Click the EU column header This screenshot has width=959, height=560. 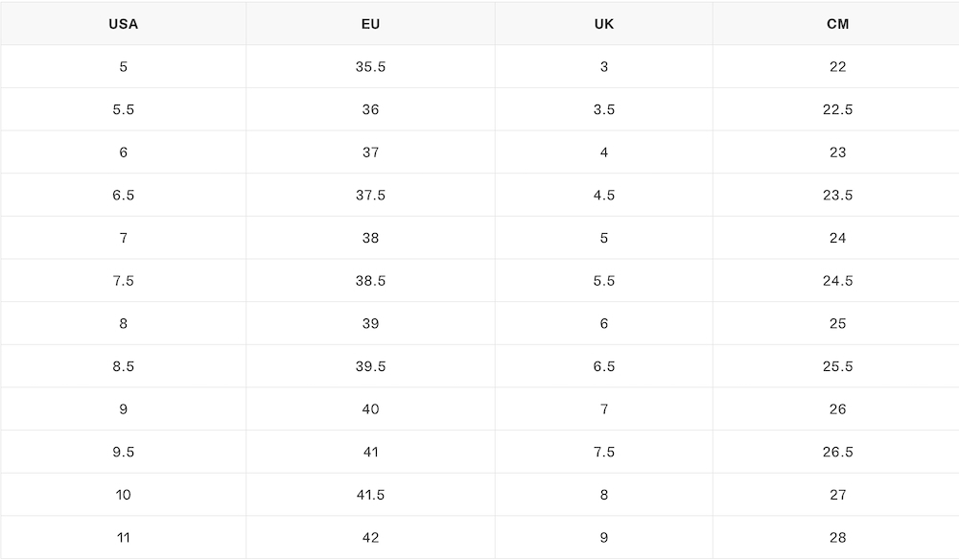[x=370, y=24]
